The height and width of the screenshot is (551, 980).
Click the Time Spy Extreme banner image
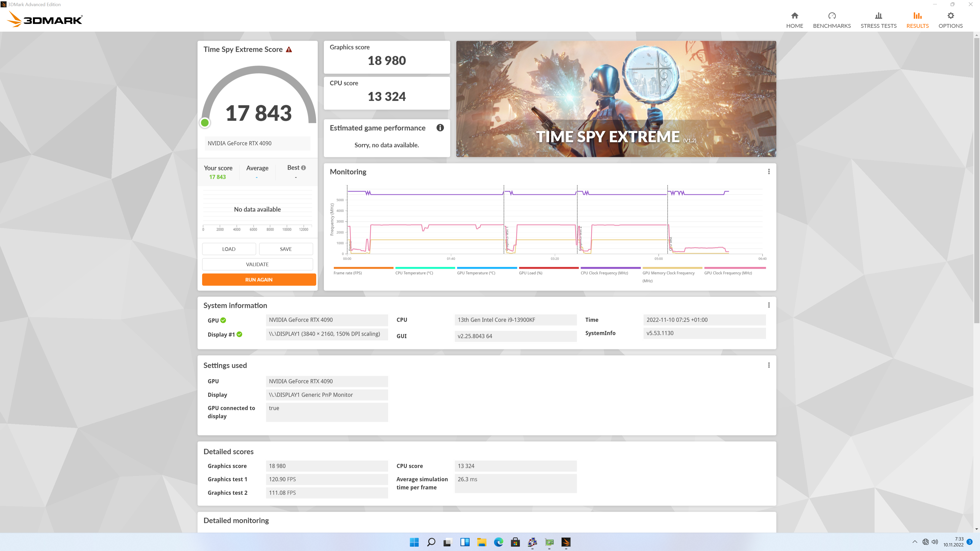pyautogui.click(x=616, y=99)
